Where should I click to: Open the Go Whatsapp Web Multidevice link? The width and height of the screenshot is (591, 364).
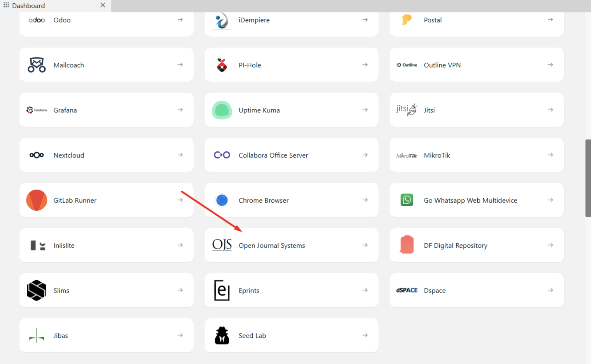(477, 200)
